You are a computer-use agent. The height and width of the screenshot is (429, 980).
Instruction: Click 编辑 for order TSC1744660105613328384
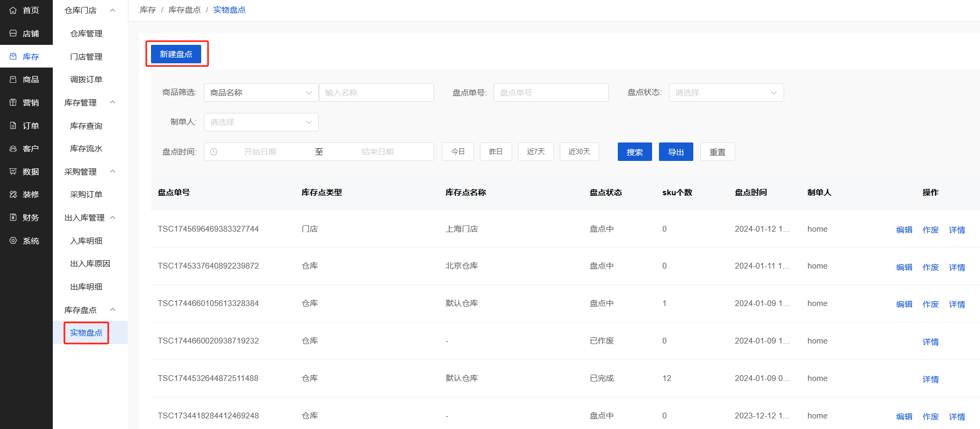(904, 304)
